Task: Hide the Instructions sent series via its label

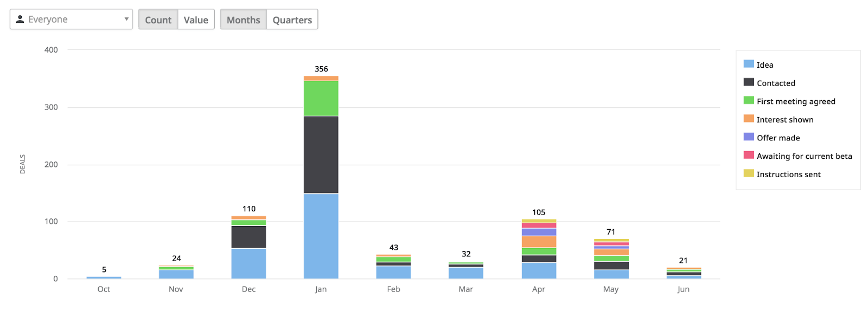Action: pos(788,174)
